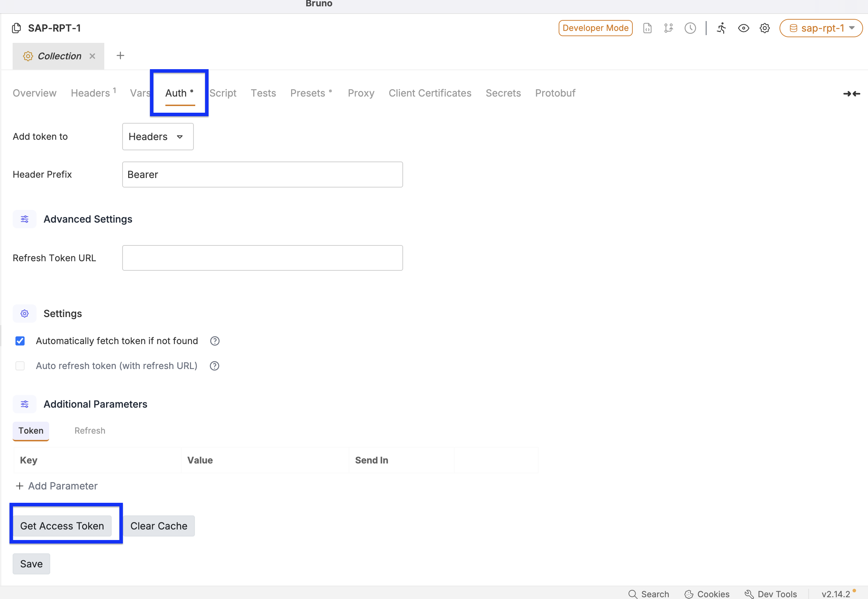This screenshot has height=599, width=868.
Task: Open the Presets tab
Action: tap(311, 93)
